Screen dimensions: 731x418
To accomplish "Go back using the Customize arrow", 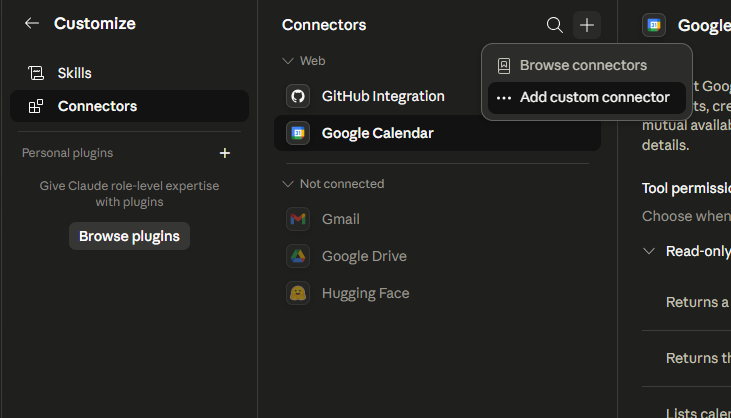I will pyautogui.click(x=32, y=23).
